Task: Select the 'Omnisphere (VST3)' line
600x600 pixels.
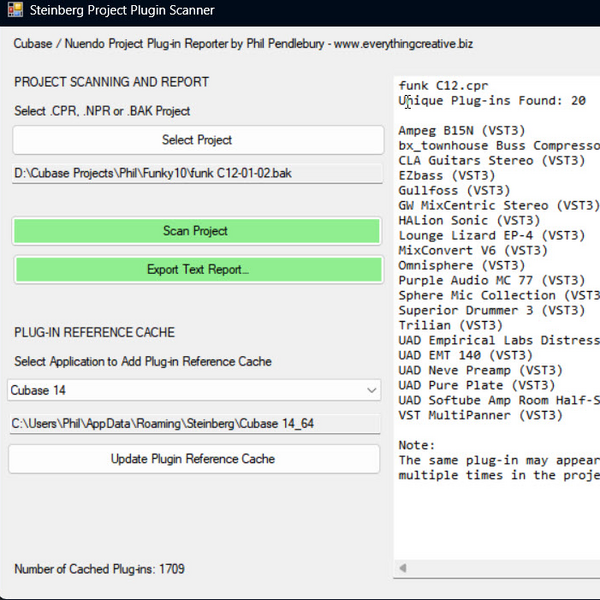Action: tap(461, 265)
